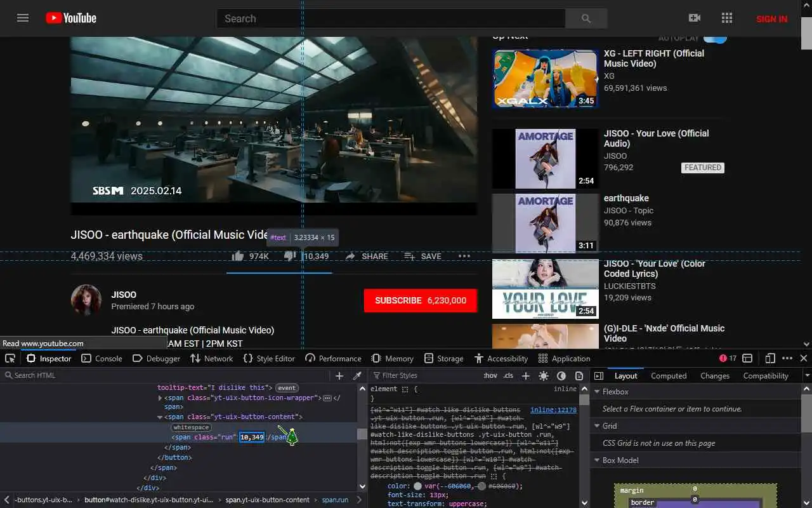Toggle light color scheme simulation
This screenshot has height=508, width=812.
[544, 376]
